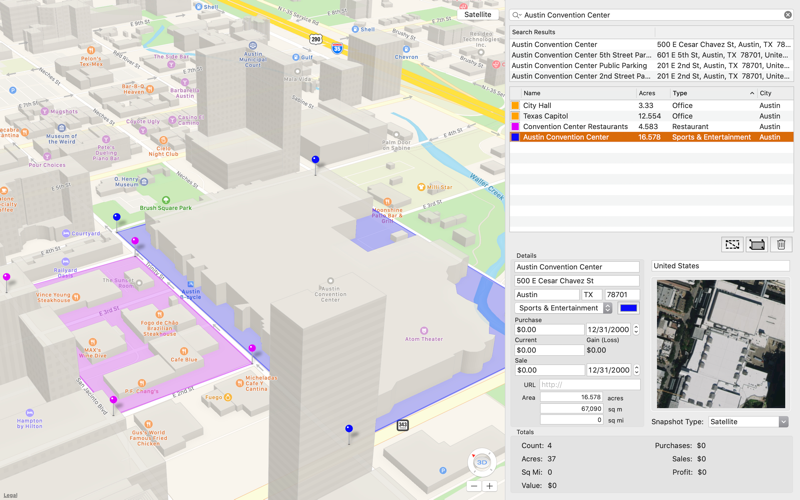The width and height of the screenshot is (800, 500).
Task: Edit the street address field
Action: pos(577,281)
